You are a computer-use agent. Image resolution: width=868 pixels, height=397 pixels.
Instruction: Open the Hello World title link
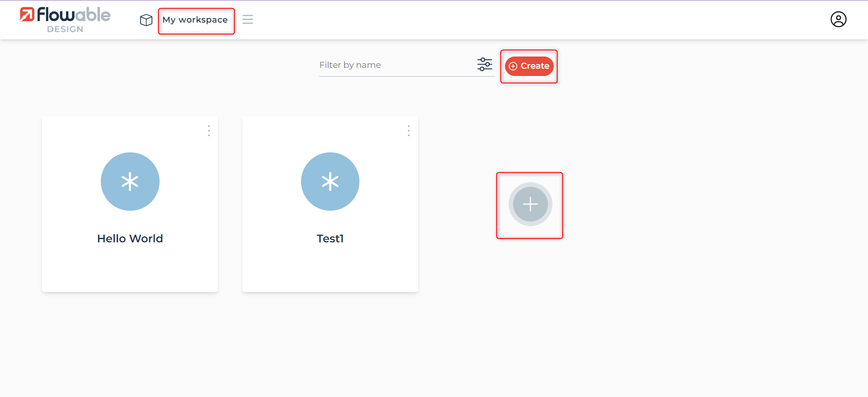[x=130, y=238]
